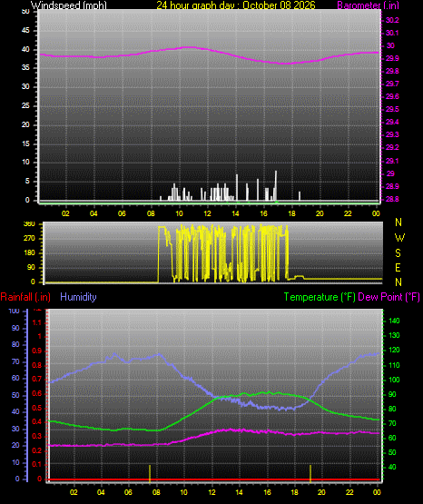
Task: Click the 29.5 barometer axis value
Action: 392,109
